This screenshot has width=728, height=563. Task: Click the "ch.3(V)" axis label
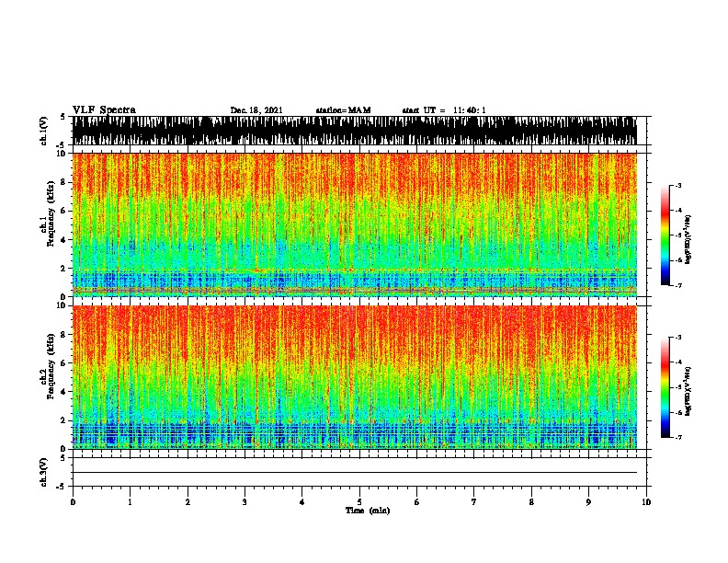44,472
